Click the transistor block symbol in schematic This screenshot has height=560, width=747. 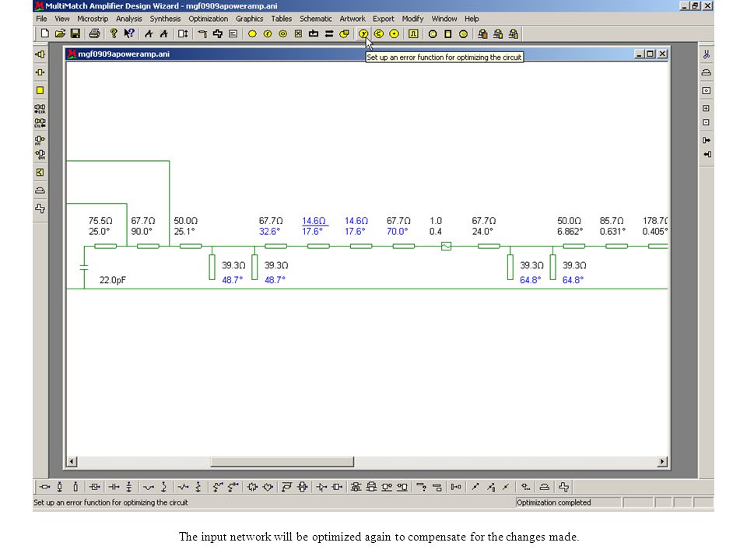pyautogui.click(x=446, y=247)
